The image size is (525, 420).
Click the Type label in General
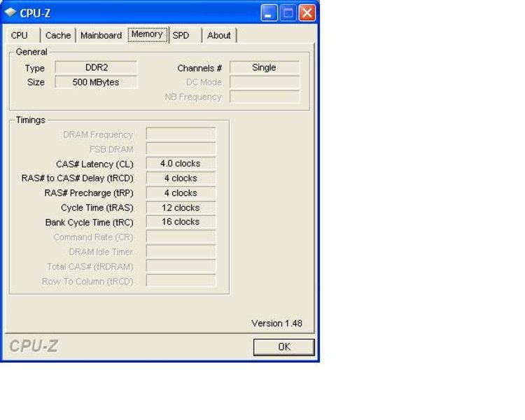click(x=35, y=69)
